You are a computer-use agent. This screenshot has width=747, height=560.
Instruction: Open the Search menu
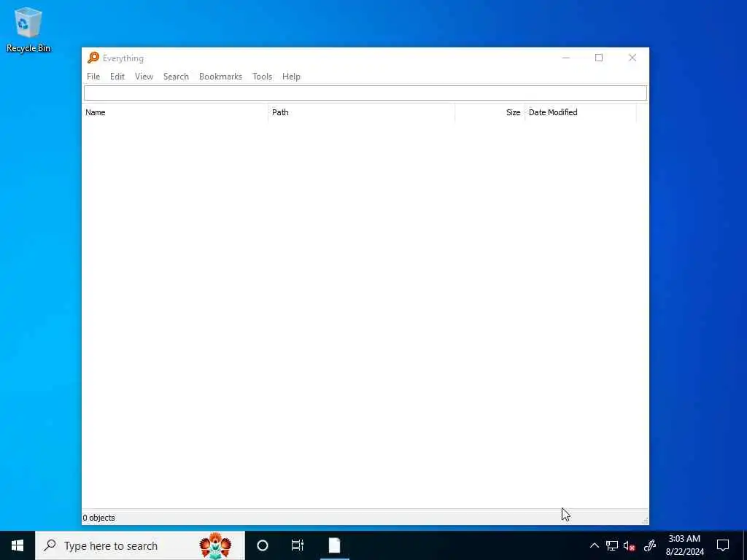176,76
